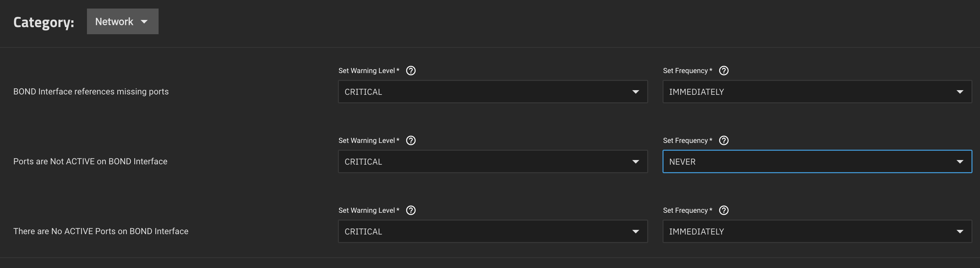Click 'There are No ACTIVE Ports' label
The width and height of the screenshot is (980, 268).
(101, 231)
